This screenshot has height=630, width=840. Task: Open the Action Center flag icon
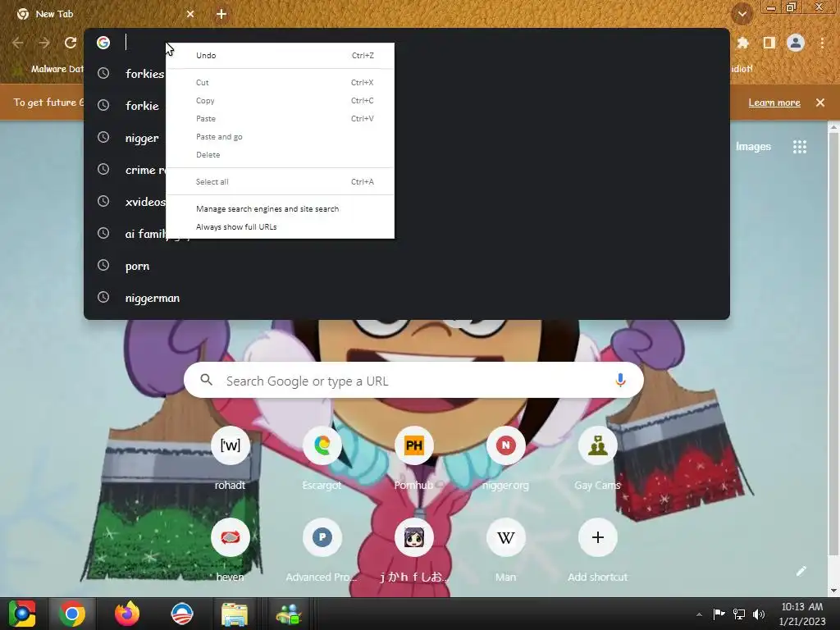click(719, 614)
